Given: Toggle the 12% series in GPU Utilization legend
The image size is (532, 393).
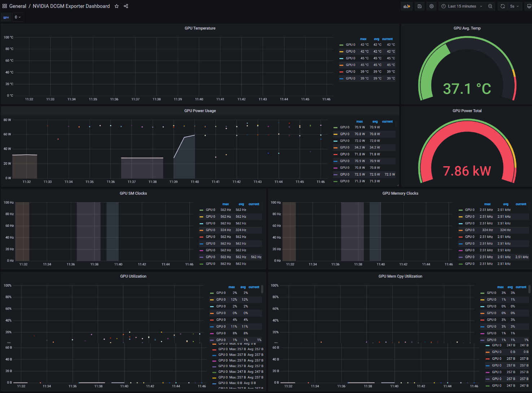Looking at the screenshot, I should tap(221, 300).
